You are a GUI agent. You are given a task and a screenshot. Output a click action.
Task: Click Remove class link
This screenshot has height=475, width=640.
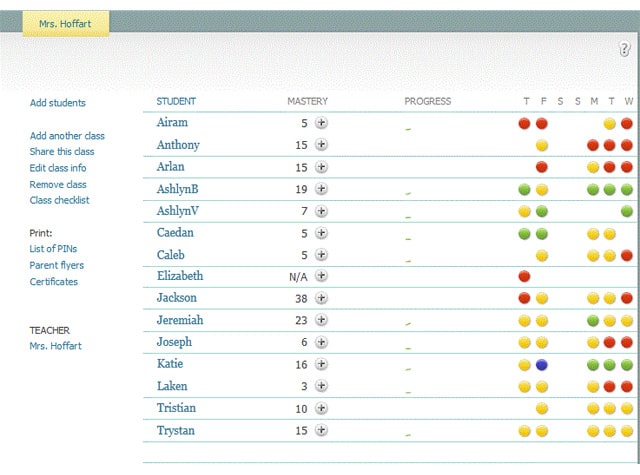point(58,184)
